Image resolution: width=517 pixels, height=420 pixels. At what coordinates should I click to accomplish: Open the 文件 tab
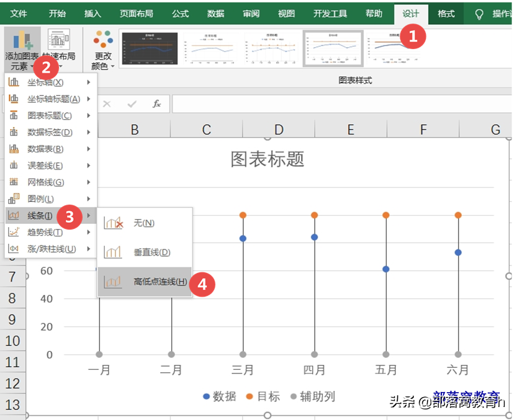click(x=19, y=14)
